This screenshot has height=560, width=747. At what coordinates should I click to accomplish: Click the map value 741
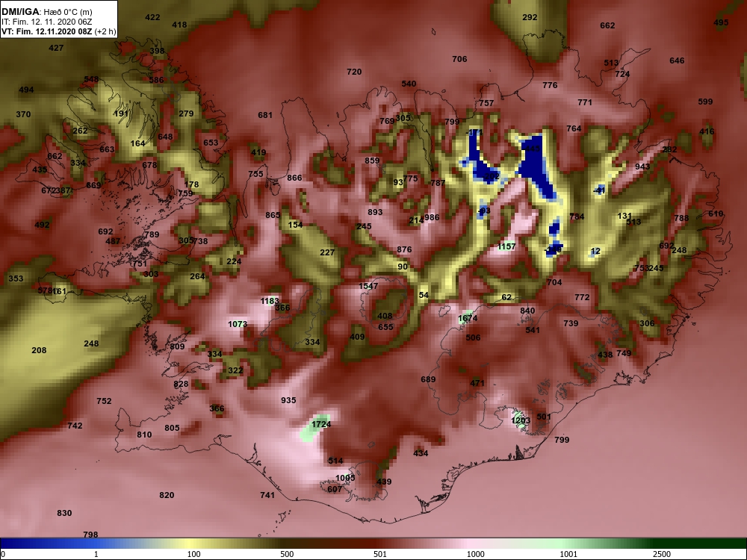click(x=267, y=495)
